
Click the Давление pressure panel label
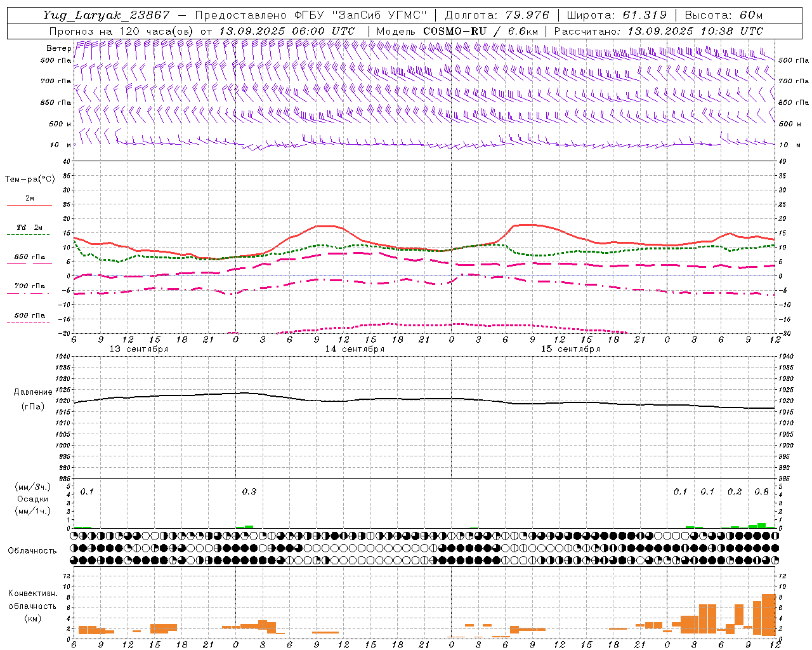point(33,392)
